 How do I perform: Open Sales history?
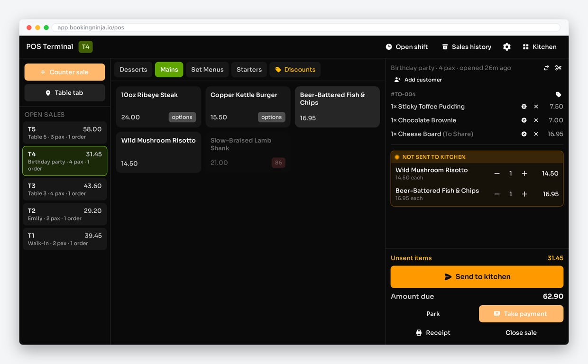click(x=467, y=47)
